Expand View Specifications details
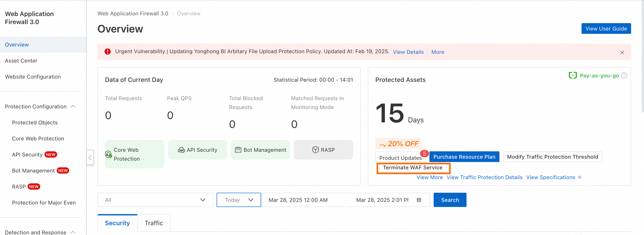The width and height of the screenshot is (644, 235). [553, 177]
